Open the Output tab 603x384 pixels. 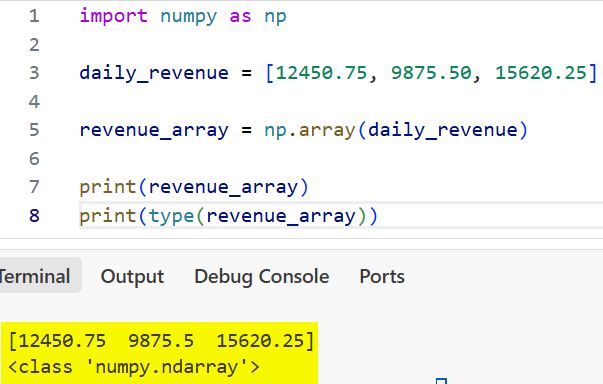(132, 276)
